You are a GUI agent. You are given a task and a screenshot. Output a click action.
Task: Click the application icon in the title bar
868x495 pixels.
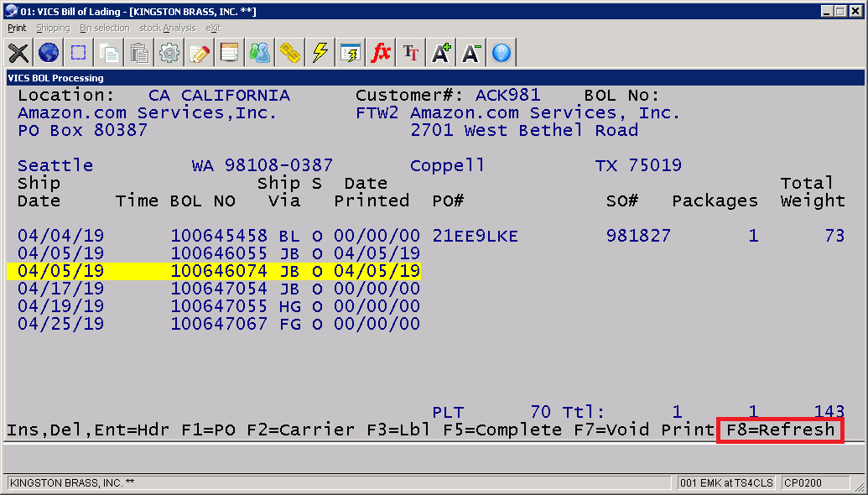click(x=11, y=11)
